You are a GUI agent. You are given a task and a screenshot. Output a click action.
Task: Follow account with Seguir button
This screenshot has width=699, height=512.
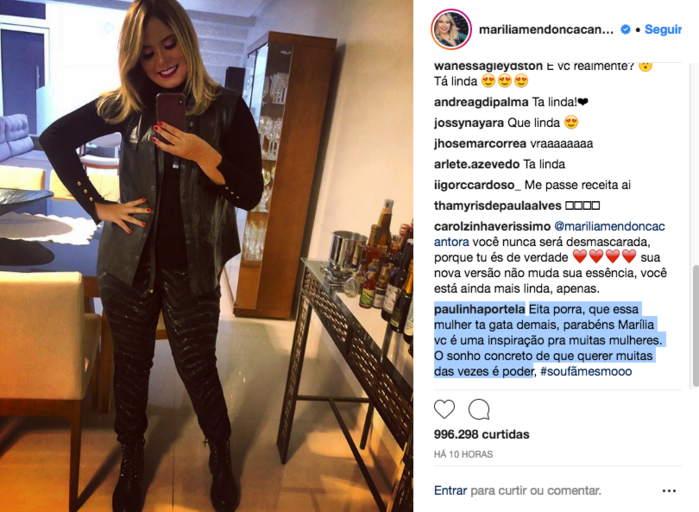pyautogui.click(x=663, y=30)
